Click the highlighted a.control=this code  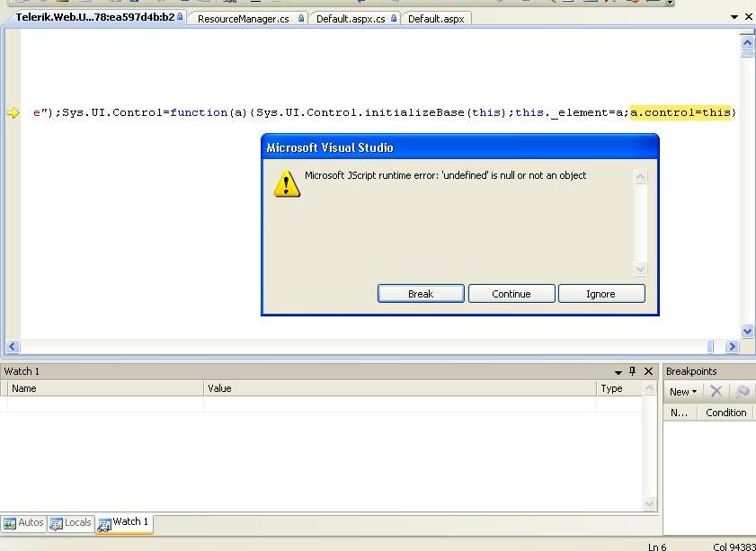[680, 112]
